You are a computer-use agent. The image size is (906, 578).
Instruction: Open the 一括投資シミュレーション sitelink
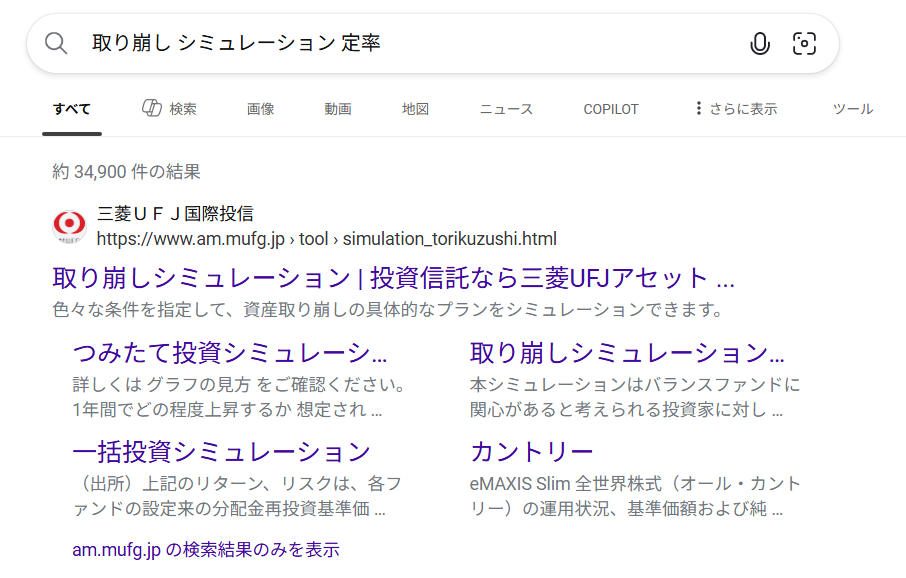(222, 451)
